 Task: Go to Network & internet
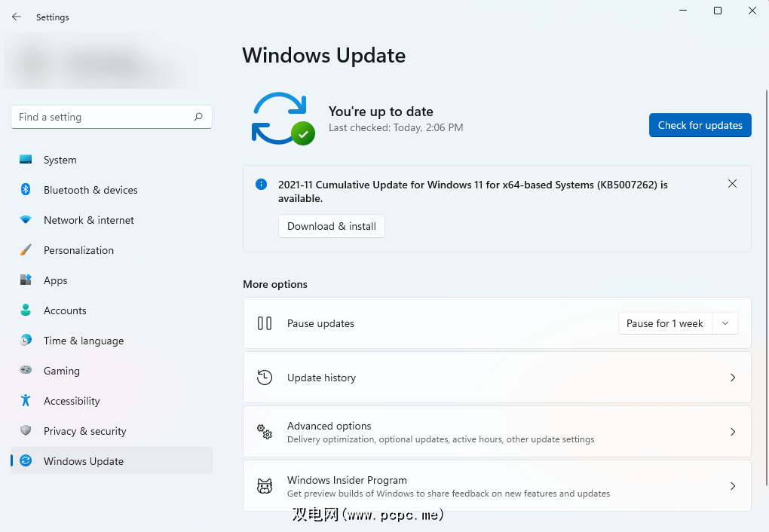pos(112,220)
